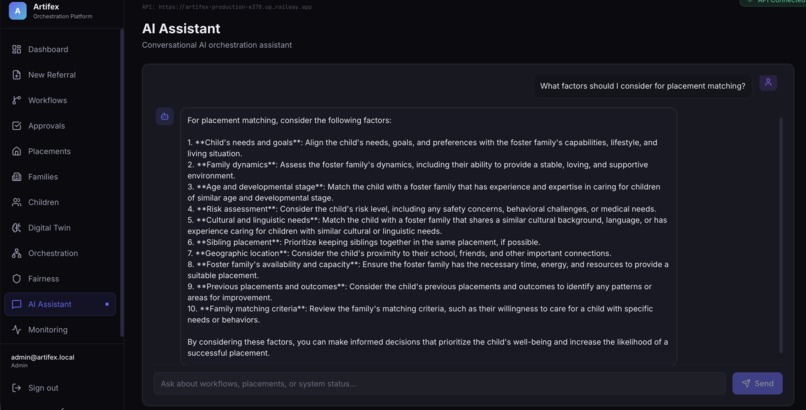Image resolution: width=806 pixels, height=410 pixels.
Task: Open the Placements page
Action: (60, 151)
